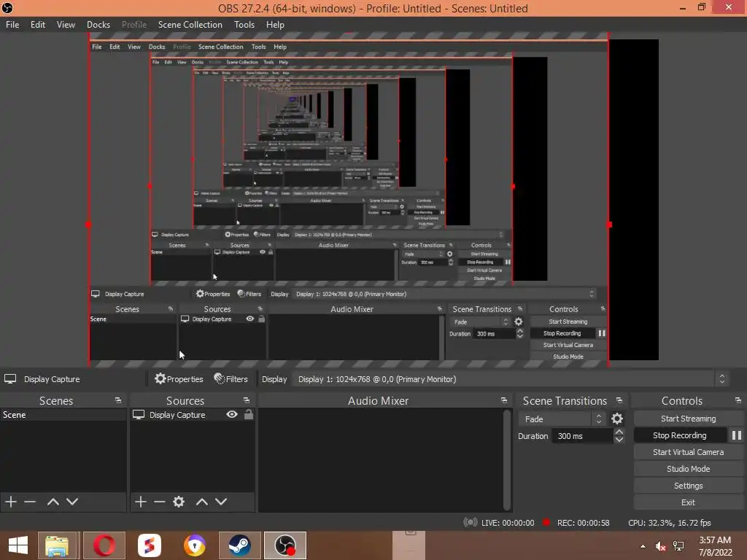The image size is (747, 560).
Task: Open Steam from the taskbar
Action: coord(239,545)
